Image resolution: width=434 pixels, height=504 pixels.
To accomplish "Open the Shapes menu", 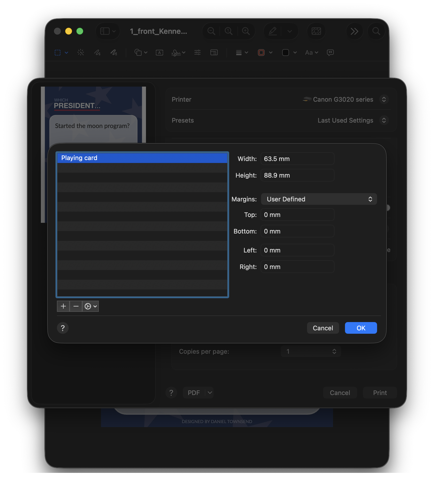I will tap(141, 53).
